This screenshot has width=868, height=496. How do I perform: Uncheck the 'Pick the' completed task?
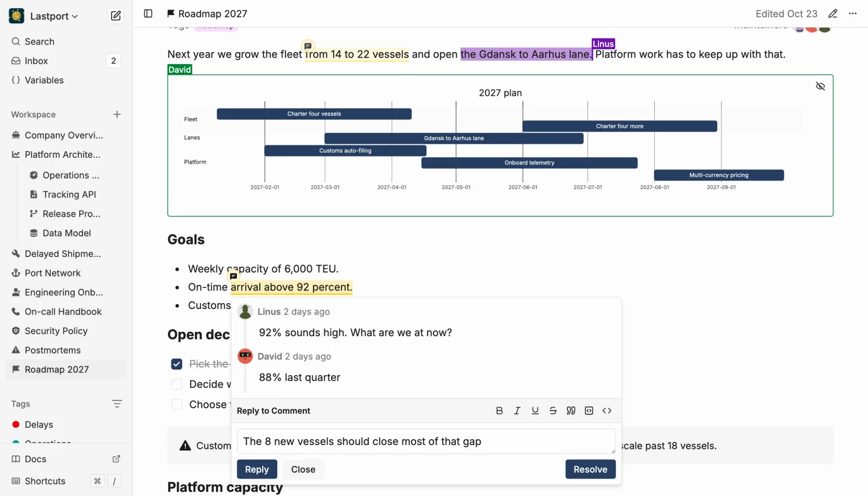pos(176,364)
